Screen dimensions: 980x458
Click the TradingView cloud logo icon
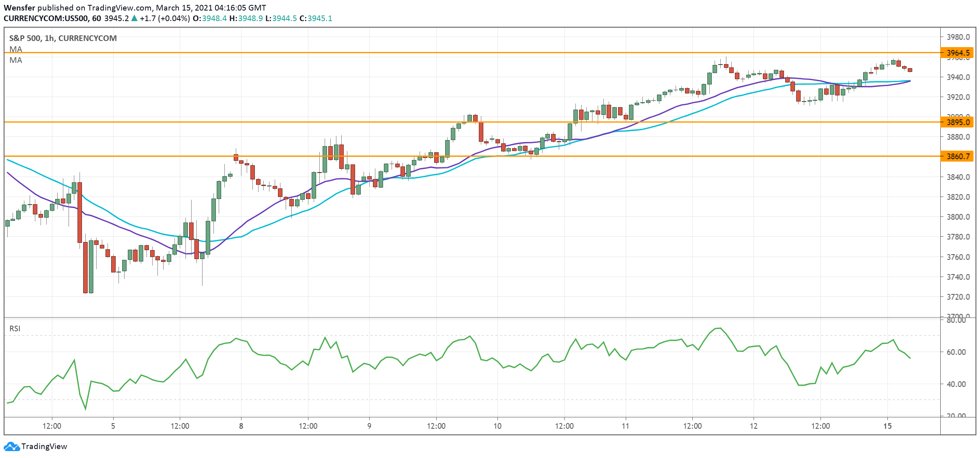click(x=11, y=447)
